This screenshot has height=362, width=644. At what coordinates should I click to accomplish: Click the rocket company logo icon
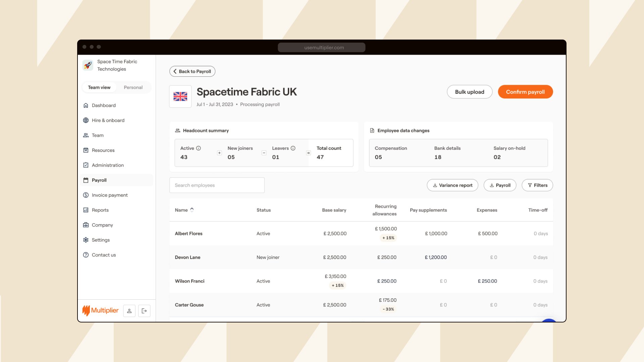click(88, 65)
